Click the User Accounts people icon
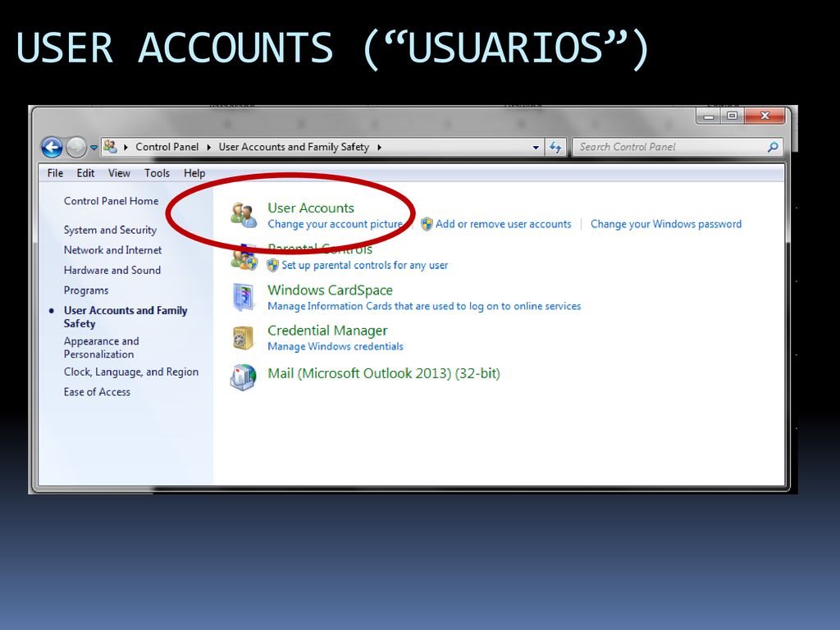 coord(244,215)
